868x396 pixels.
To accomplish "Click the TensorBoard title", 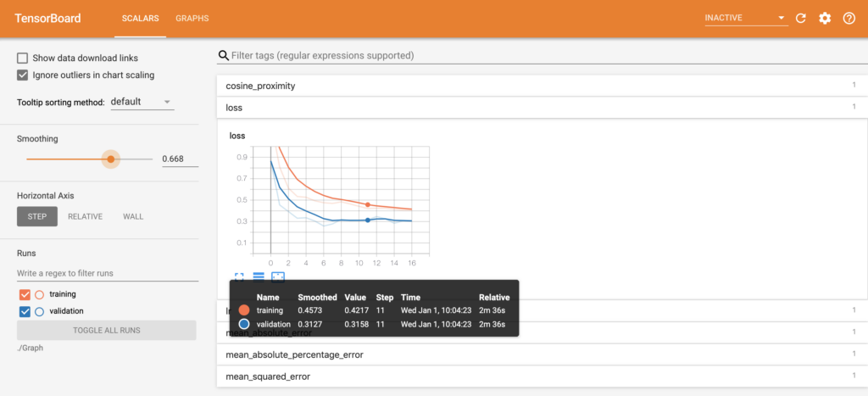I will pos(47,19).
